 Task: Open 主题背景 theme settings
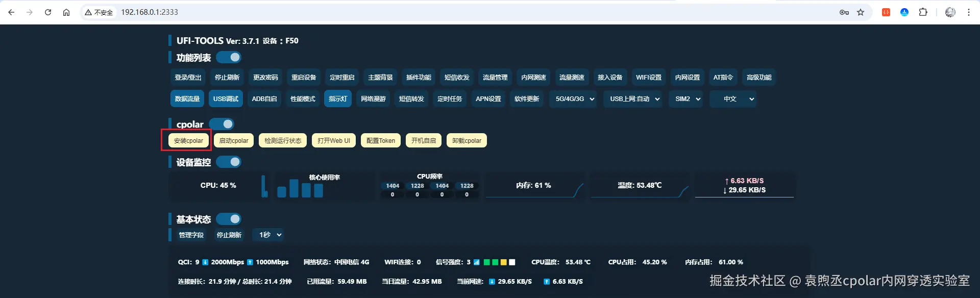pyautogui.click(x=380, y=77)
